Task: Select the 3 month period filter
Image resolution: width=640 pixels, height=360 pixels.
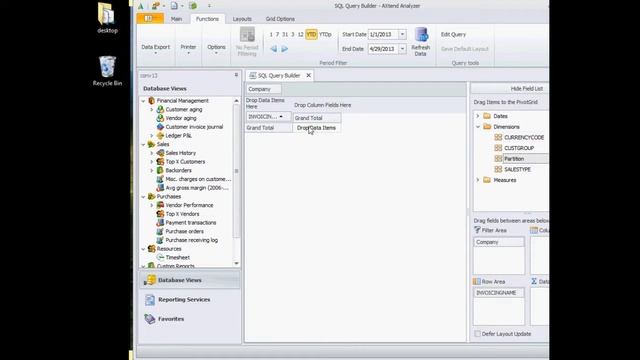Action: tap(293, 34)
